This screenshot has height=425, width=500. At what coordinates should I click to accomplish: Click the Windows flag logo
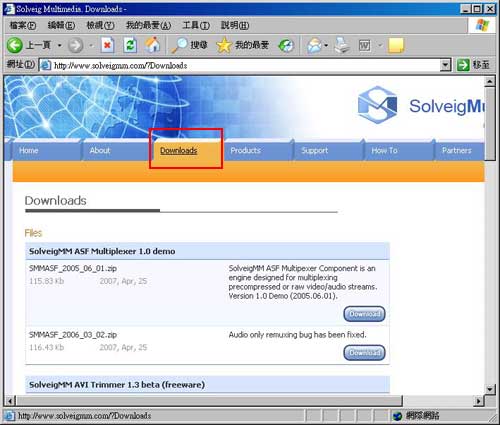(482, 25)
